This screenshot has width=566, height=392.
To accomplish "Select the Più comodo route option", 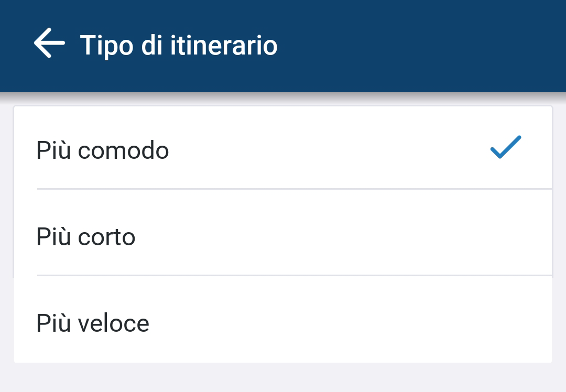I will 283,150.
